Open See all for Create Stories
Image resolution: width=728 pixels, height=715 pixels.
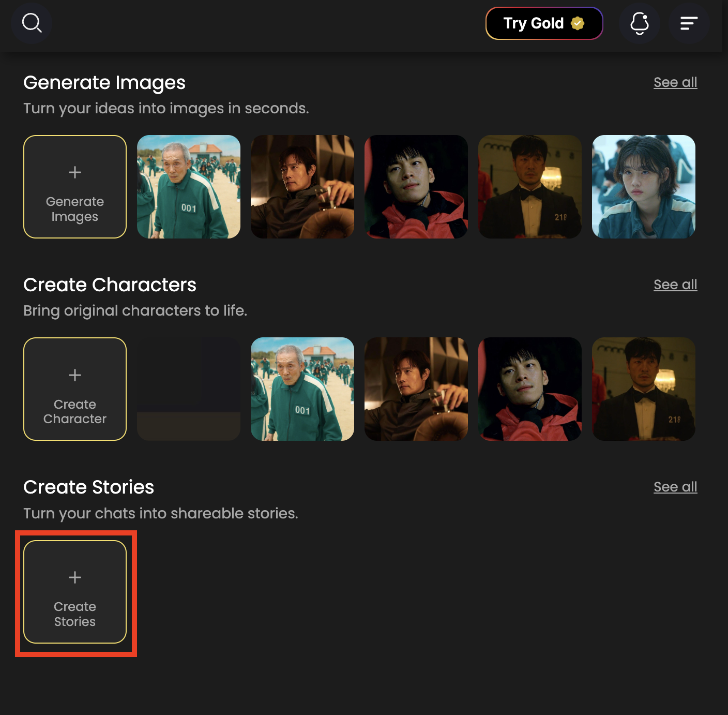point(675,487)
